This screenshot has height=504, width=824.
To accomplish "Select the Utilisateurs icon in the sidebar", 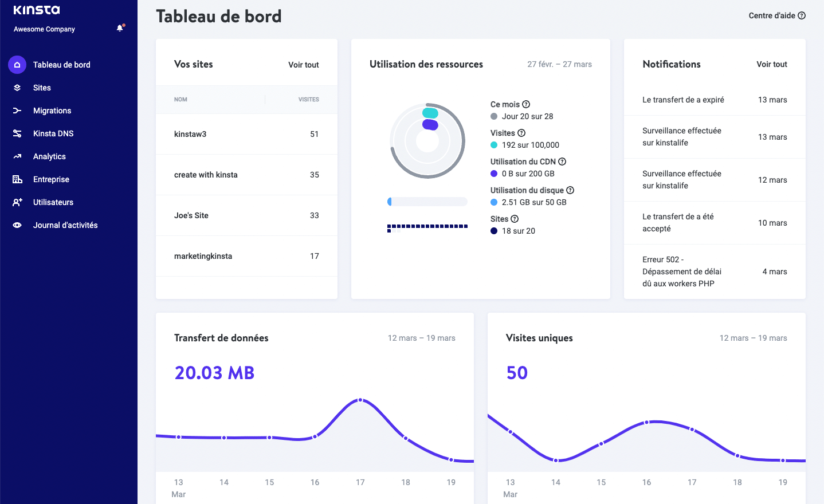I will click(17, 202).
